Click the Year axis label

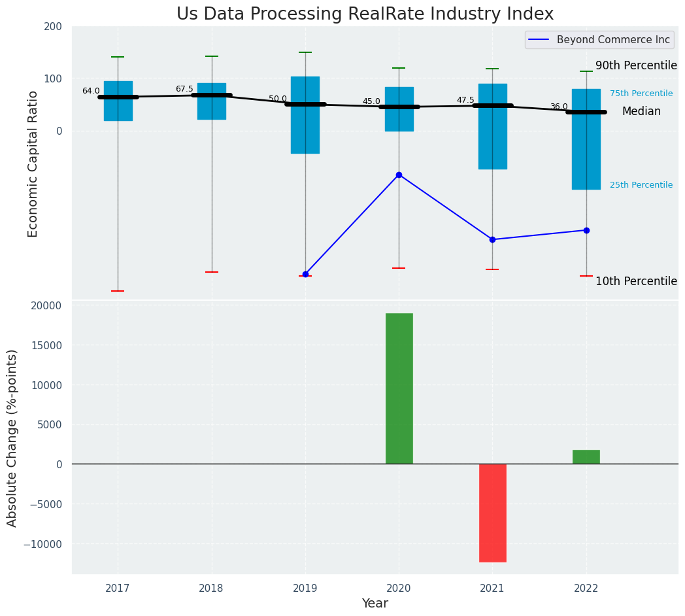[375, 604]
